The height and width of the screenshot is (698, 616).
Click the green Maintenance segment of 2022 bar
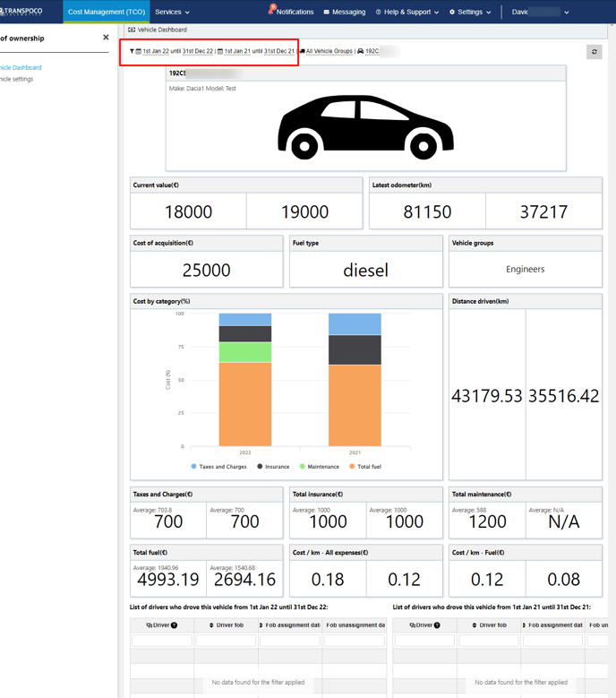tap(245, 352)
